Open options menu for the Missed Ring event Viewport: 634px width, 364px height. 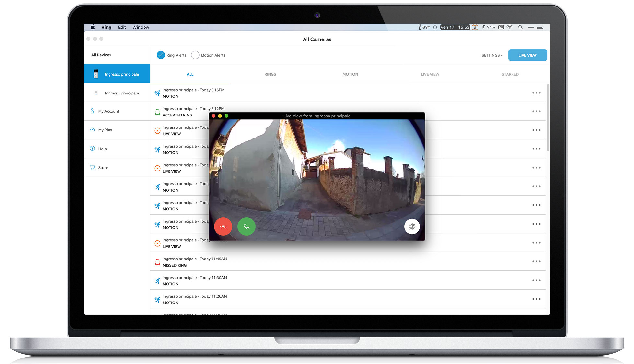[x=536, y=261]
